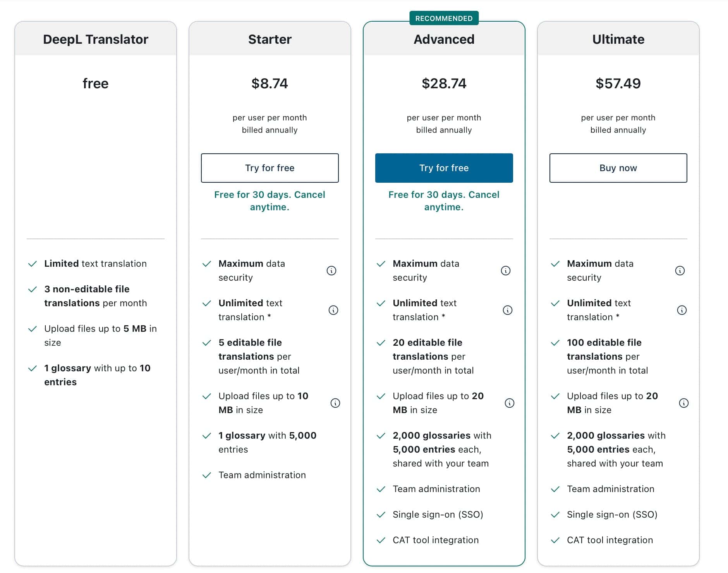Click checkmark next to Team administration under Starter
Viewport: 728px width, 573px height.
click(206, 475)
